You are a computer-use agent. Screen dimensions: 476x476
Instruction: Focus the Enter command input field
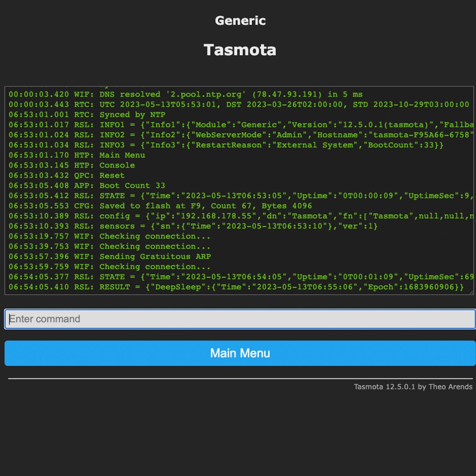click(x=240, y=319)
